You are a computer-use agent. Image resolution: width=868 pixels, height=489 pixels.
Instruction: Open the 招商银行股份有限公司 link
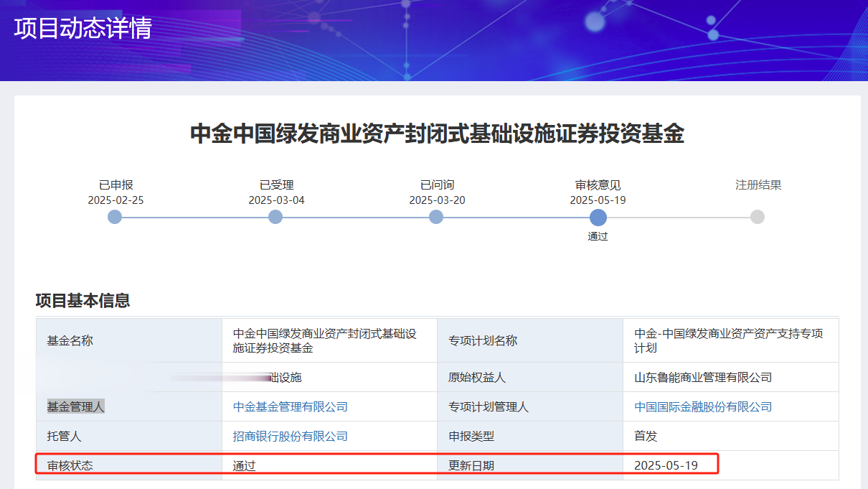coord(291,437)
